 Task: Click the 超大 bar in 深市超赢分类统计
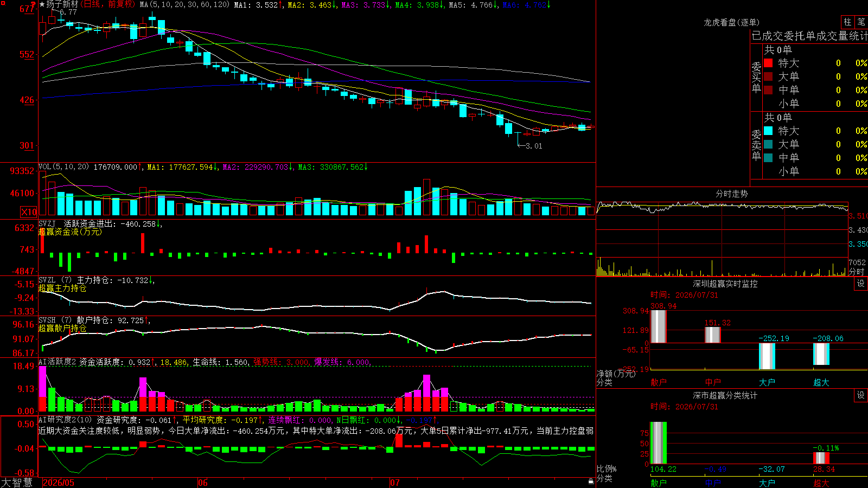pyautogui.click(x=821, y=458)
